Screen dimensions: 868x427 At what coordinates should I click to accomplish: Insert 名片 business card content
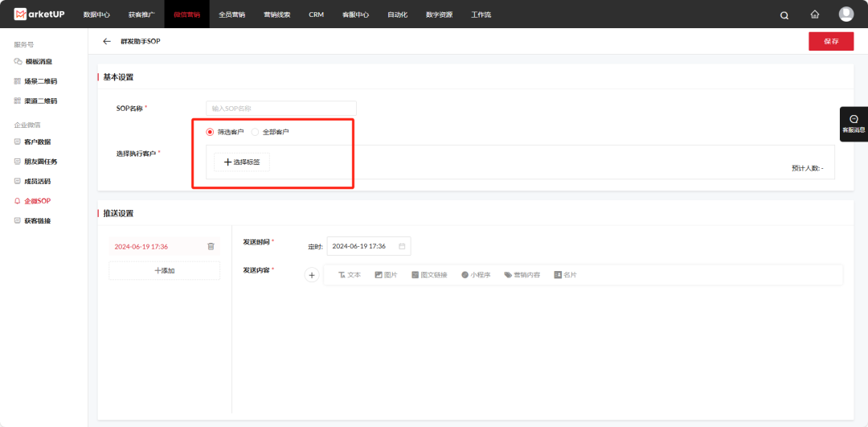(x=565, y=275)
